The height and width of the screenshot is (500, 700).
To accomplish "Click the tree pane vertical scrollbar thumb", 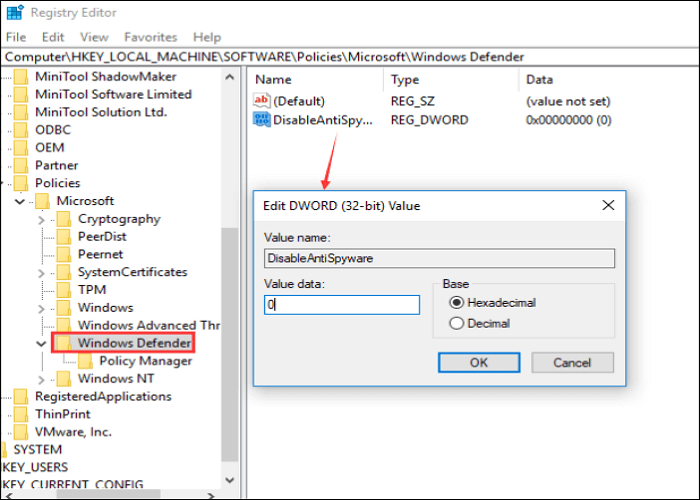I will 230,345.
